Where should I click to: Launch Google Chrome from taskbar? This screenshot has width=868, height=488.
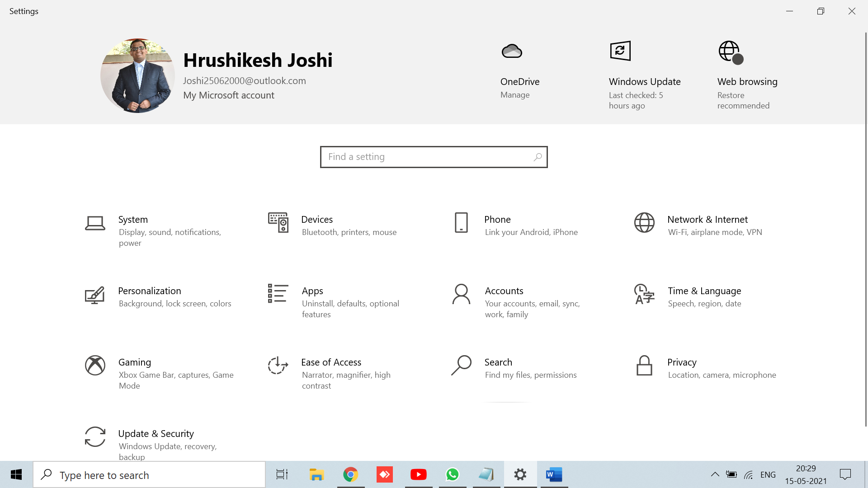point(350,474)
